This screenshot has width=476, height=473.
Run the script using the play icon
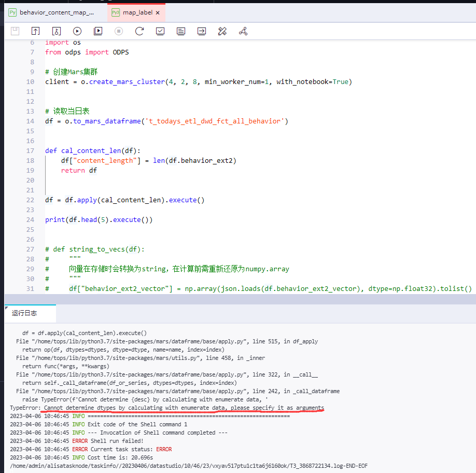point(77,31)
